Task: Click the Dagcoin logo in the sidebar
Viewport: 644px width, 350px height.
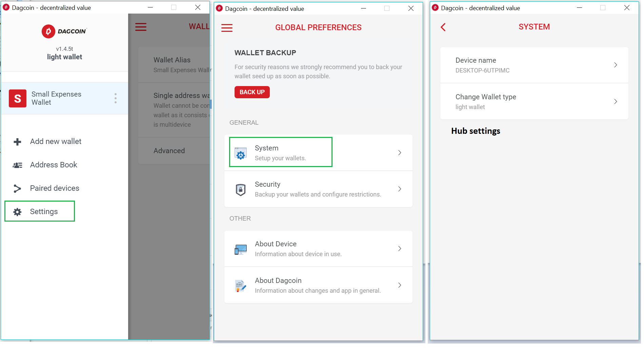Action: [64, 32]
